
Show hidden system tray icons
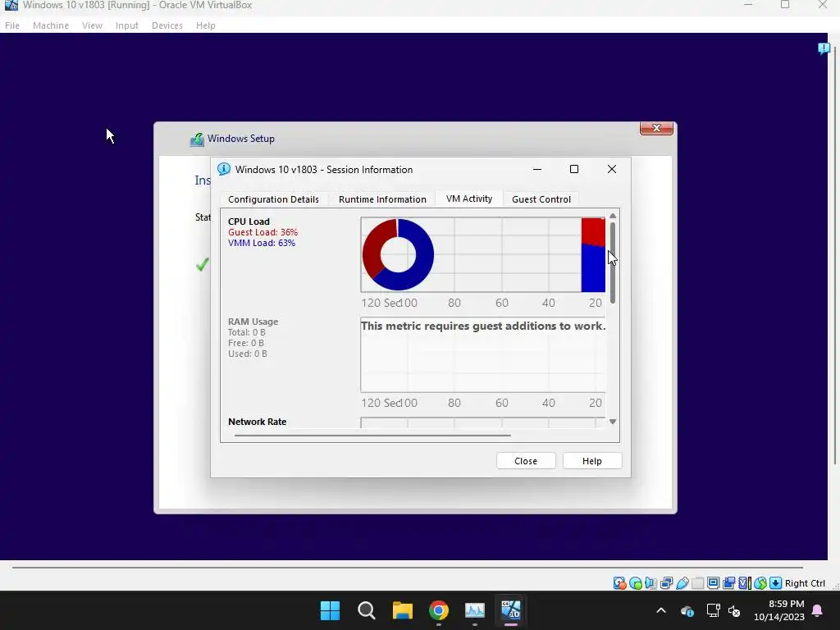[661, 610]
